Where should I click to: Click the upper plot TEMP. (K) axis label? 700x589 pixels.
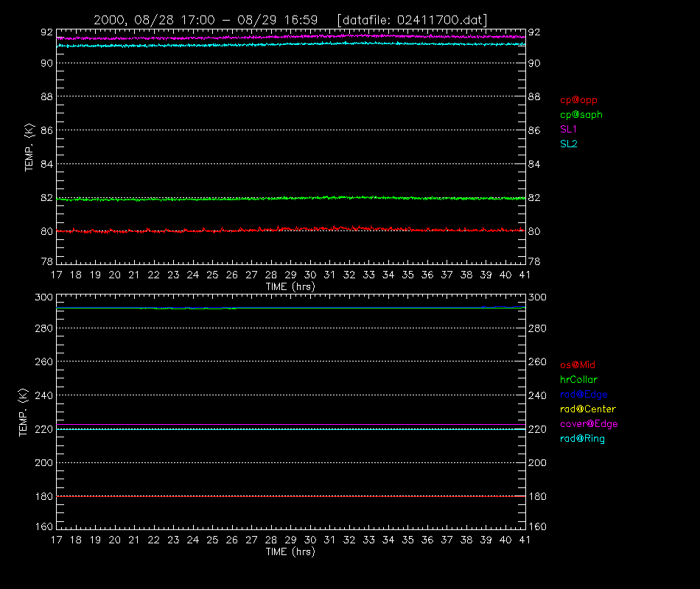tap(29, 147)
